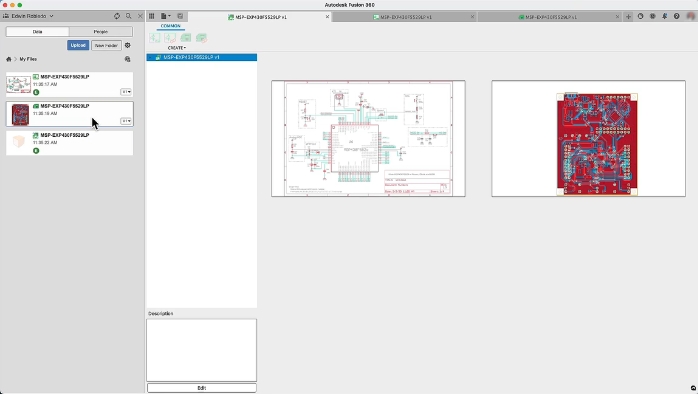The width and height of the screenshot is (698, 395).
Task: Open the Edwin Robledo team dropdown
Action: click(x=28, y=16)
